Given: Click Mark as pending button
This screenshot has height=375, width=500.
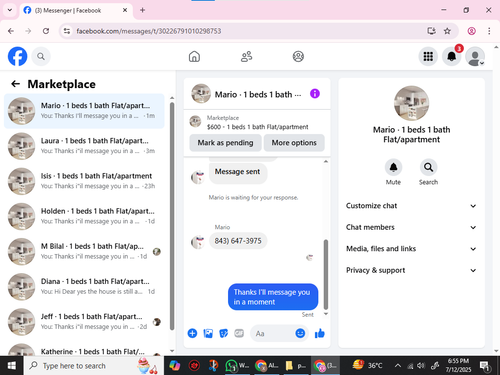Looking at the screenshot, I should [225, 143].
